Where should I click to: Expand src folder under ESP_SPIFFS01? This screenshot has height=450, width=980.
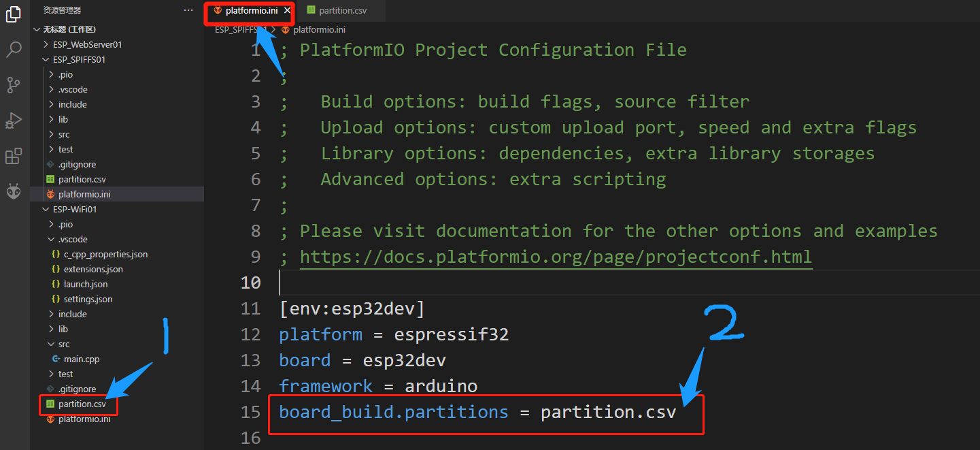pos(116,134)
